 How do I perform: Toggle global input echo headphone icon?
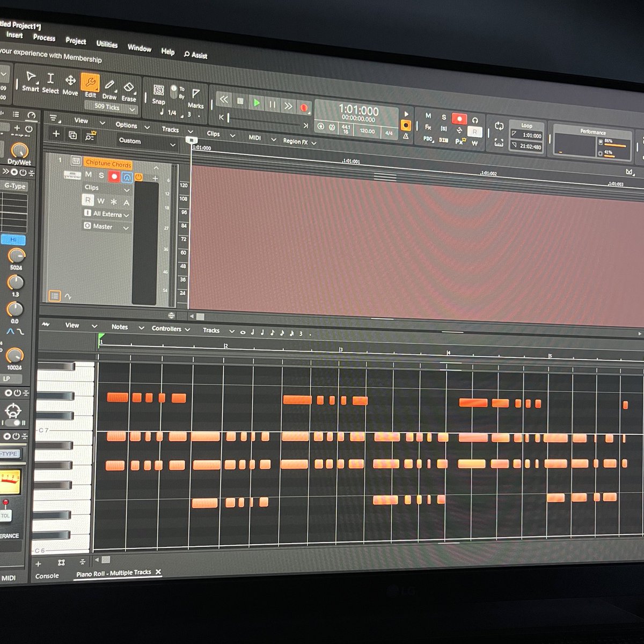475,120
